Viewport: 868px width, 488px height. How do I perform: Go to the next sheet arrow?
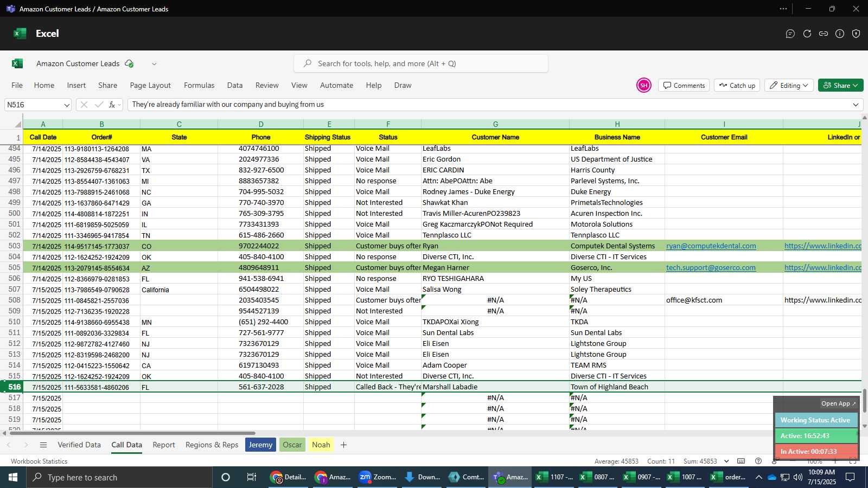[25, 445]
